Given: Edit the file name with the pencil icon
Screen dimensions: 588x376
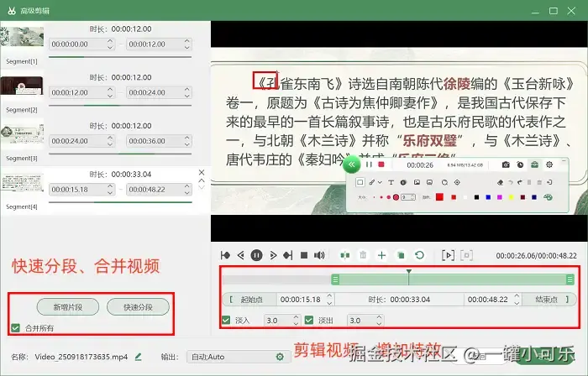Looking at the screenshot, I should 138,357.
